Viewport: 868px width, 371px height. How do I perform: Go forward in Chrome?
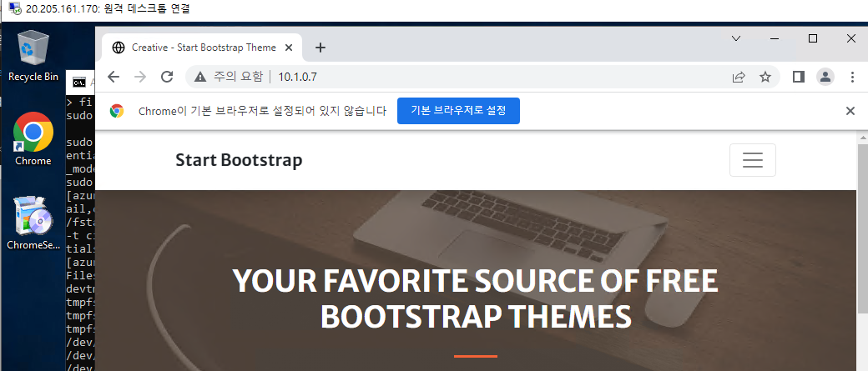pyautogui.click(x=140, y=77)
